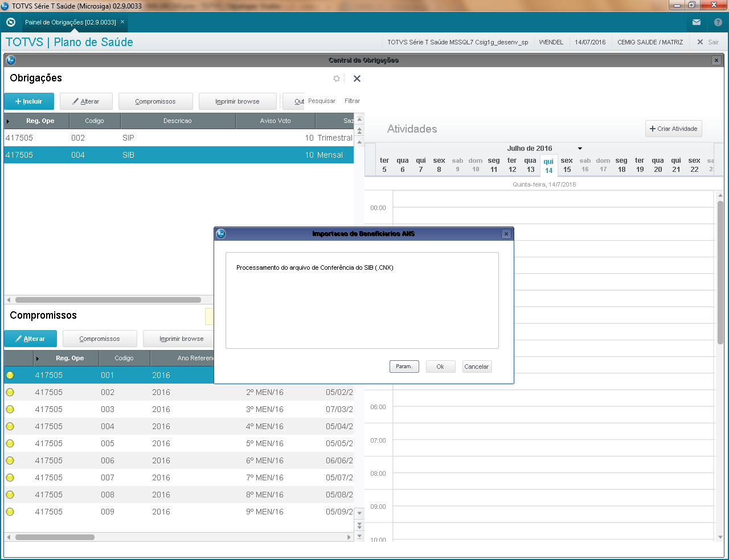
Task: Select calendar day ter 19
Action: pos(640,165)
